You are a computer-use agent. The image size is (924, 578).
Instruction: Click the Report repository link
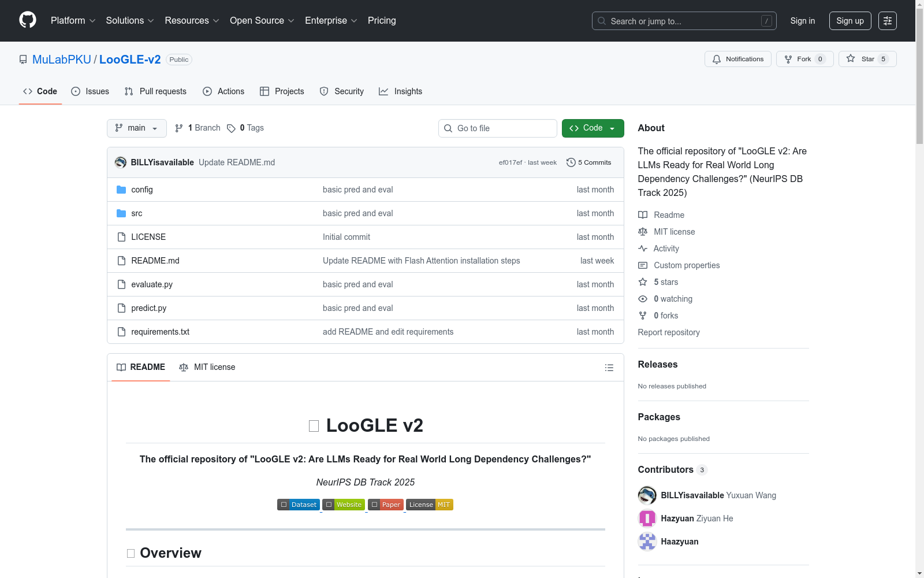(669, 332)
